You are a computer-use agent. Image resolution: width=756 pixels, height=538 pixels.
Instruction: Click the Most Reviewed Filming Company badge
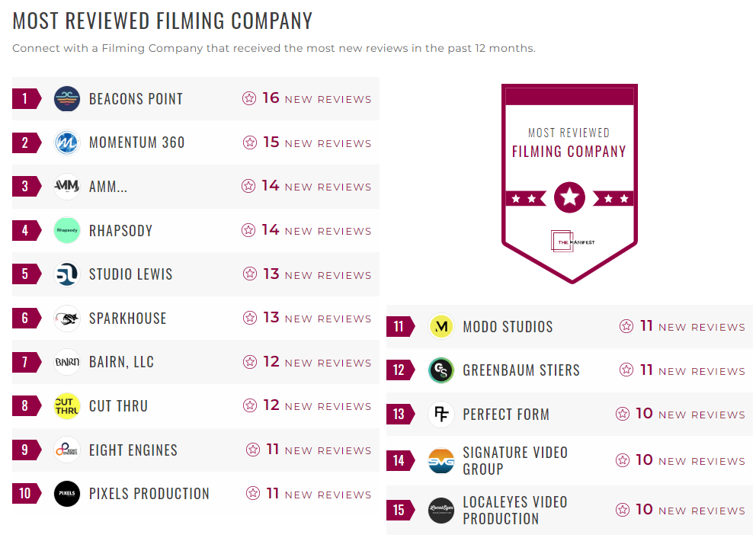click(x=569, y=183)
